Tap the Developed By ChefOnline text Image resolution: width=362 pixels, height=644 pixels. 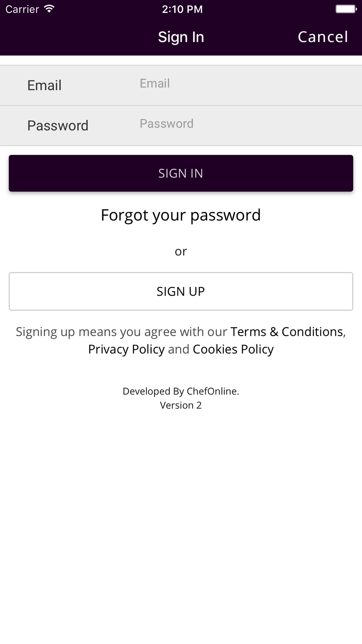(x=181, y=391)
